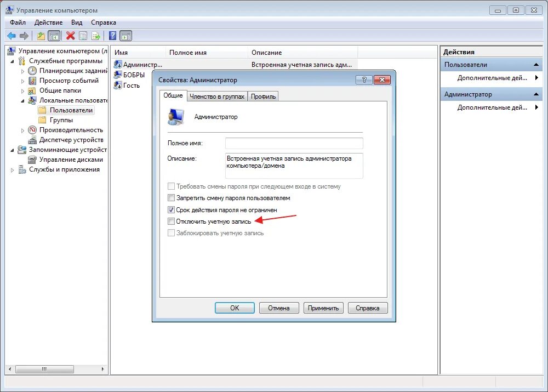Click the Общие папки icon in tree
The width and height of the screenshot is (548, 392).
(32, 90)
